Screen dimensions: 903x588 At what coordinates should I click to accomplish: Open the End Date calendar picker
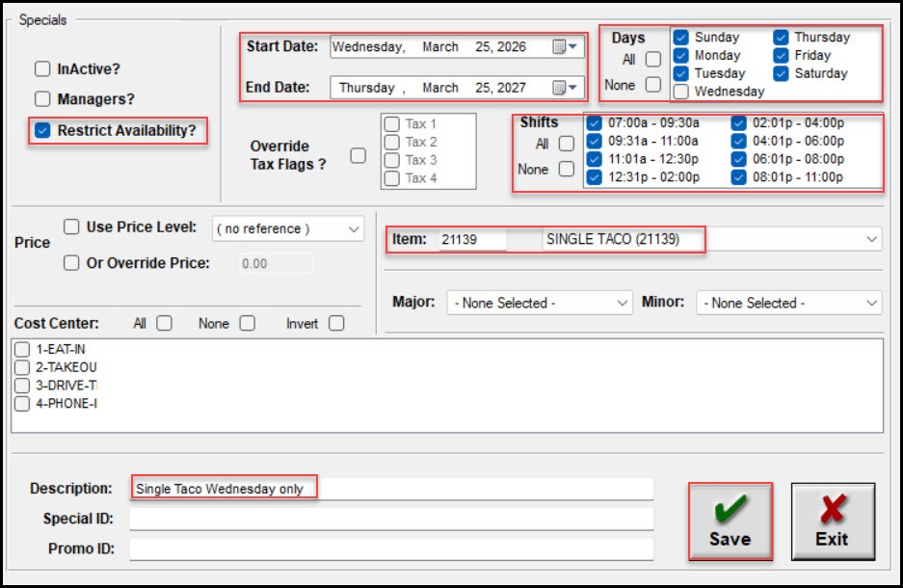pyautogui.click(x=565, y=88)
